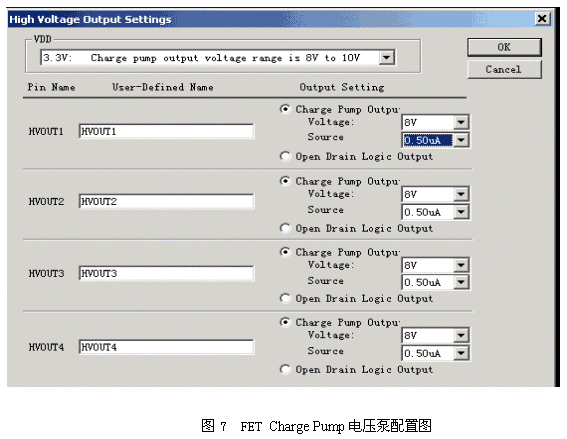
Task: Click the HVOUT3 user-defined name field
Action: [166, 273]
